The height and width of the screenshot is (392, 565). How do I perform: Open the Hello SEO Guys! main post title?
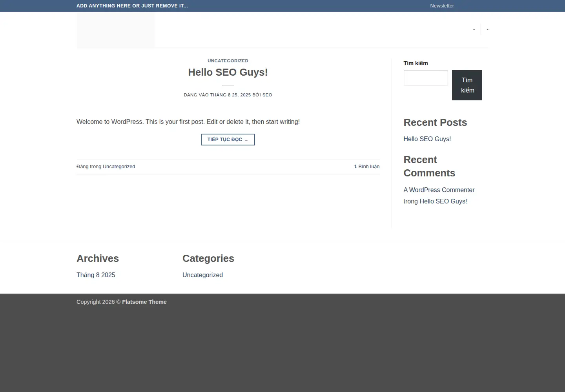pos(228,72)
